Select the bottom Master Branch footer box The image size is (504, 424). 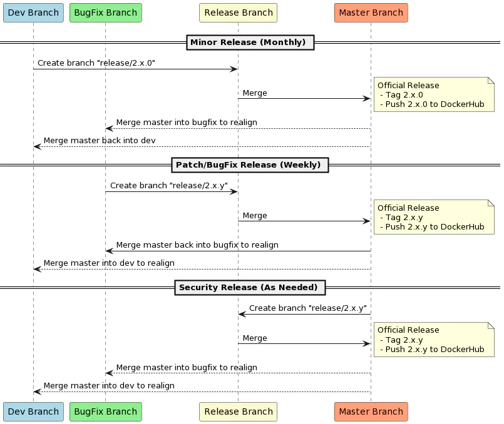(x=371, y=411)
